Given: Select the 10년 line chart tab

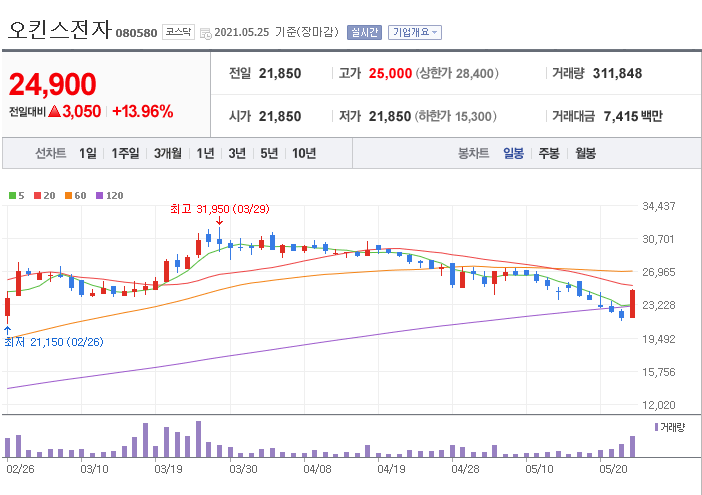Looking at the screenshot, I should point(304,154).
